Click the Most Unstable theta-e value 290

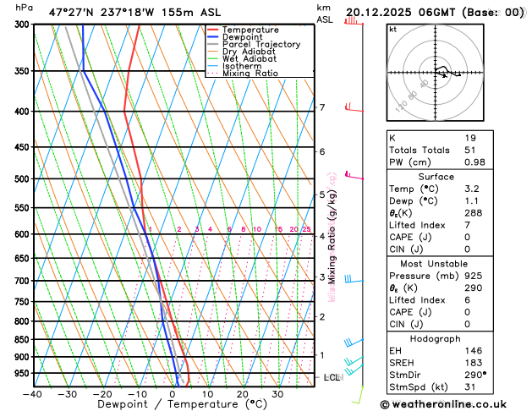474,288
